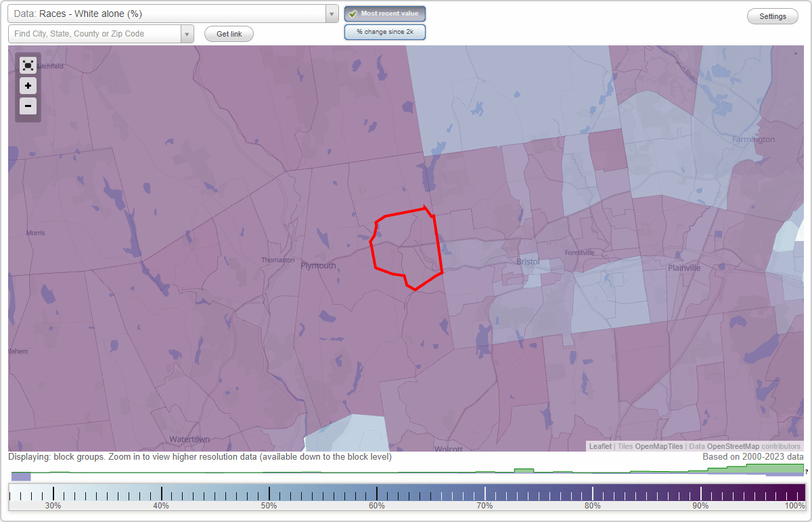The width and height of the screenshot is (812, 522).
Task: Toggle the data display to Most recent value
Action: coord(384,13)
